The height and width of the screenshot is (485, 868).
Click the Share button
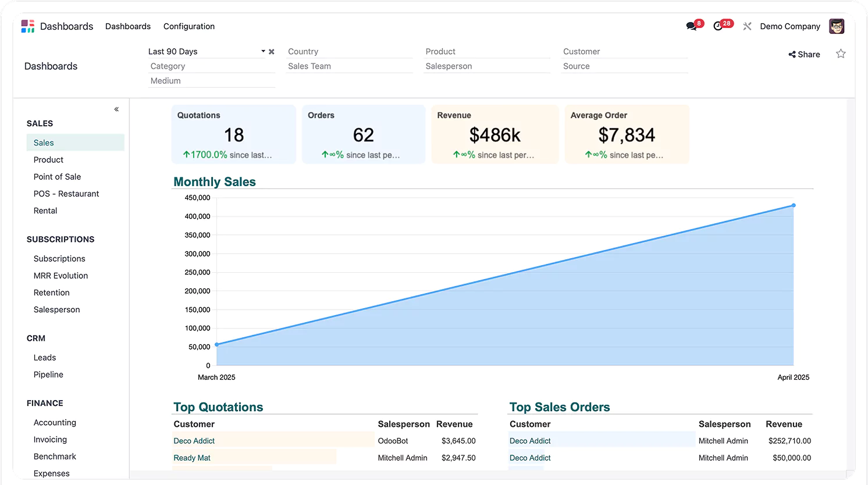pyautogui.click(x=804, y=54)
